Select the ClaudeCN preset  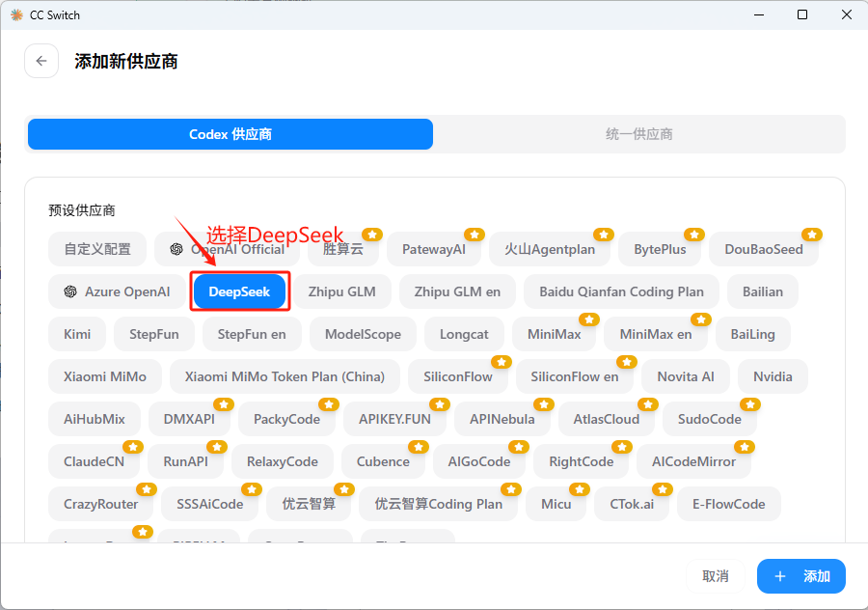coord(95,461)
